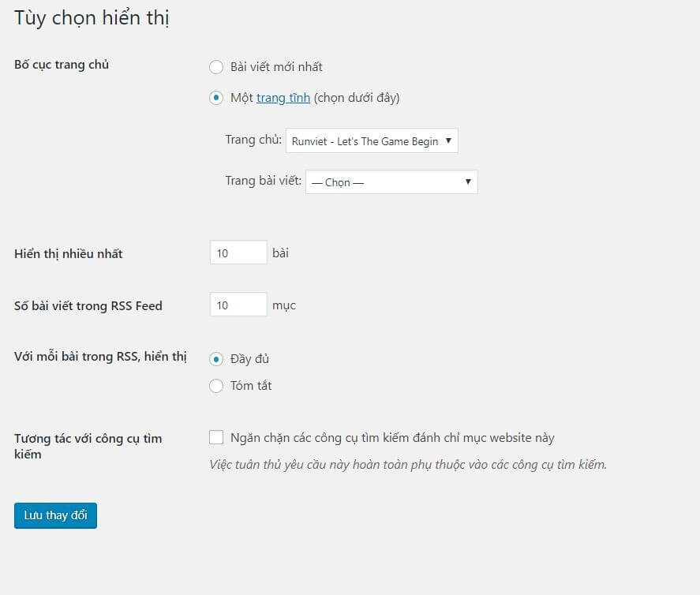
Task: Click the "Trang chủ:" field label
Action: pos(253,140)
